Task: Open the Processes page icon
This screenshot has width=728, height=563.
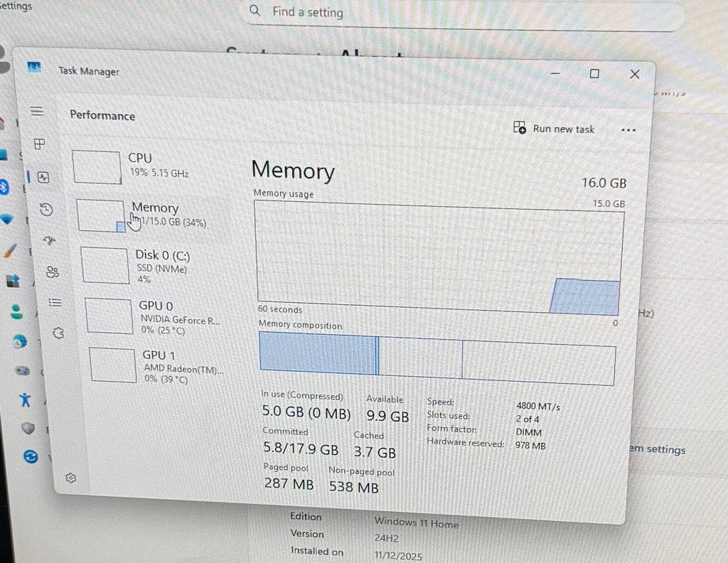Action: click(x=40, y=144)
